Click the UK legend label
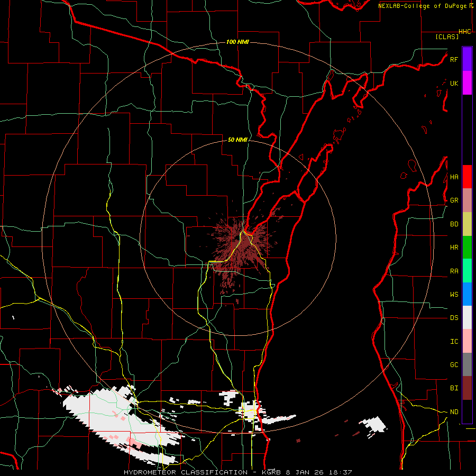 454,83
